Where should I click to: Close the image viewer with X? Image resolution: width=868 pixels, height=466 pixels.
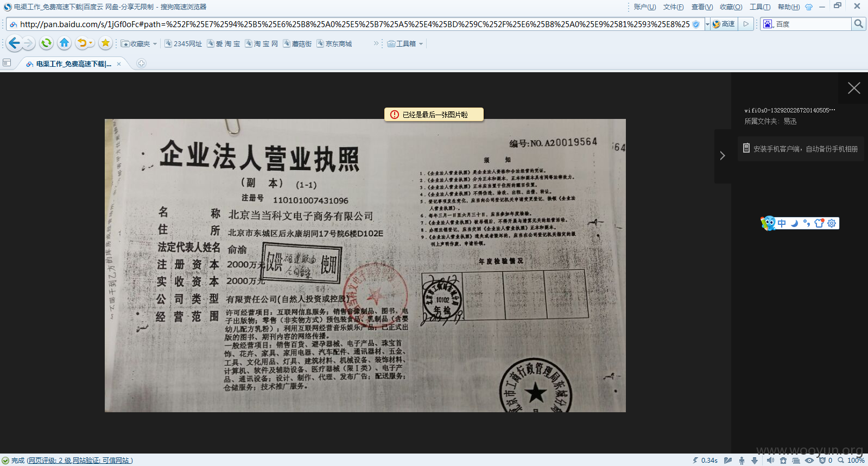(854, 88)
